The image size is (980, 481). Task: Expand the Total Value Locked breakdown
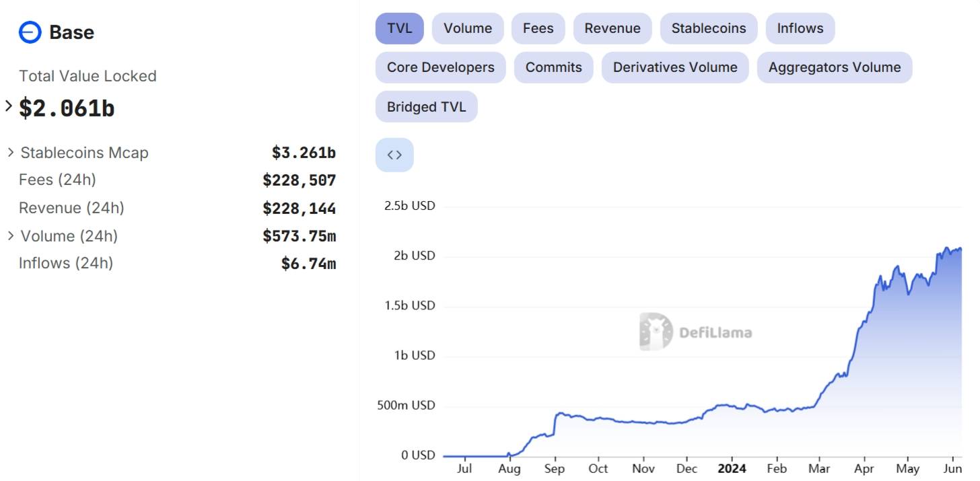tap(9, 106)
